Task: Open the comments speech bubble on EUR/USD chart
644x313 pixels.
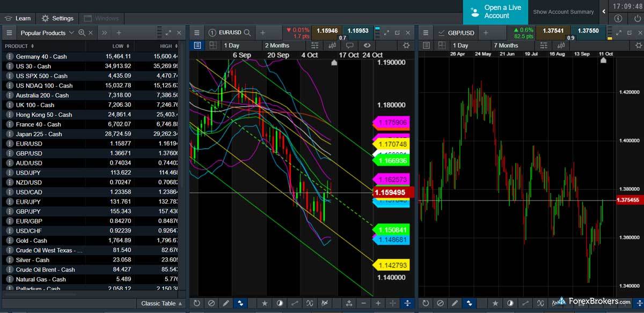Action: 350,46
